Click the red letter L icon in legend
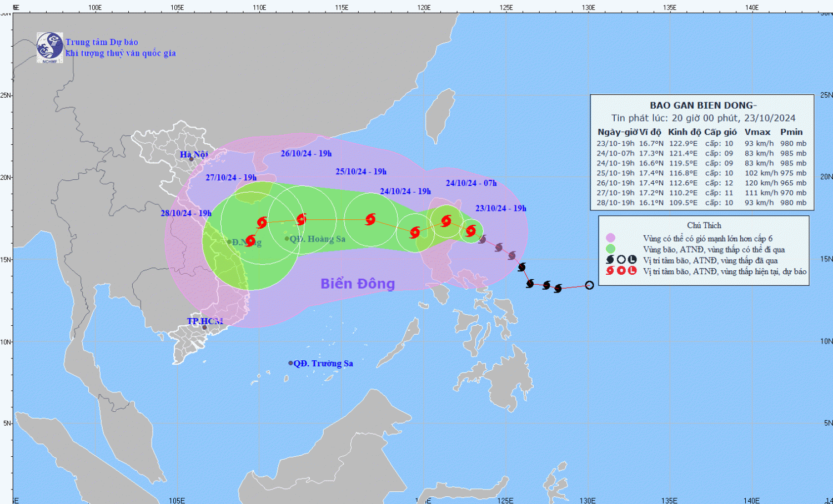 [632, 271]
